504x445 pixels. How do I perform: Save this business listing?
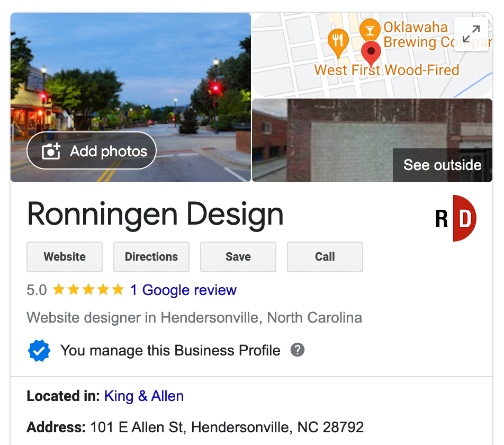(x=238, y=257)
